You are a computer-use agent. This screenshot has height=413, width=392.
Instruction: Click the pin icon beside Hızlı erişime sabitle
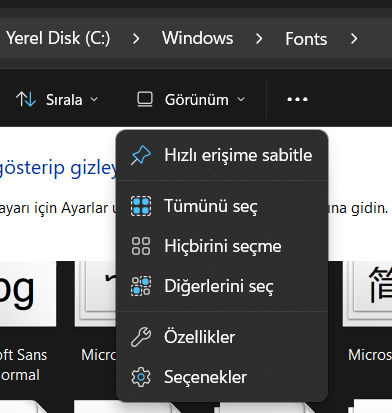141,155
